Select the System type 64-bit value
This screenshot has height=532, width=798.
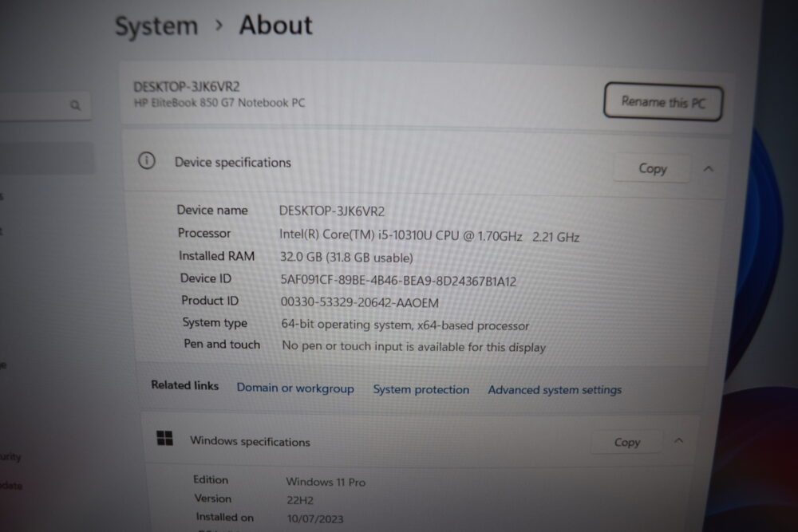pyautogui.click(x=405, y=325)
